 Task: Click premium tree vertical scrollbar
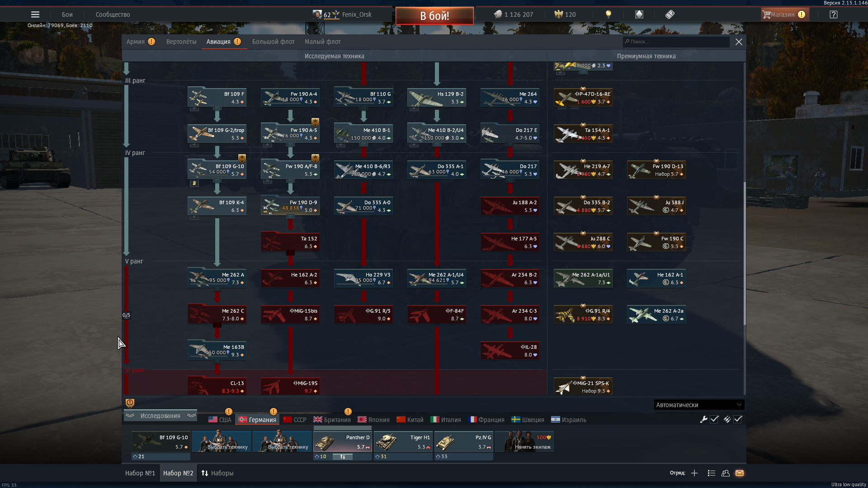point(745,253)
